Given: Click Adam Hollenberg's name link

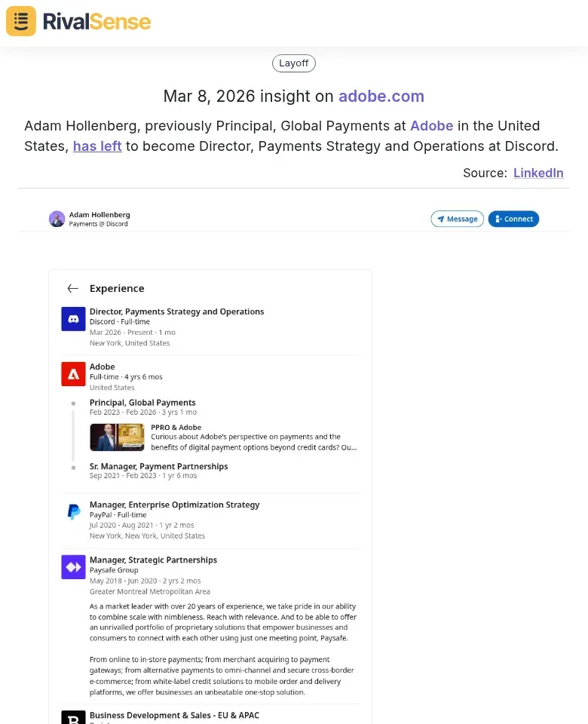Looking at the screenshot, I should (100, 214).
